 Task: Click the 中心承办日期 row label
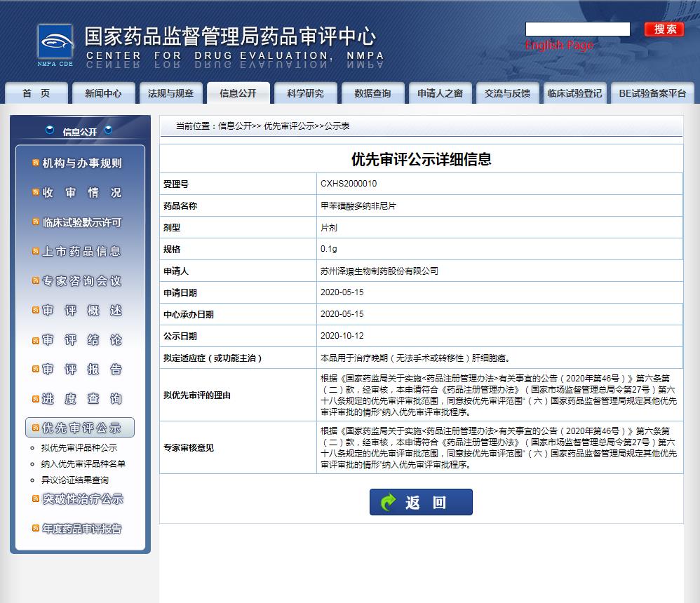(189, 314)
